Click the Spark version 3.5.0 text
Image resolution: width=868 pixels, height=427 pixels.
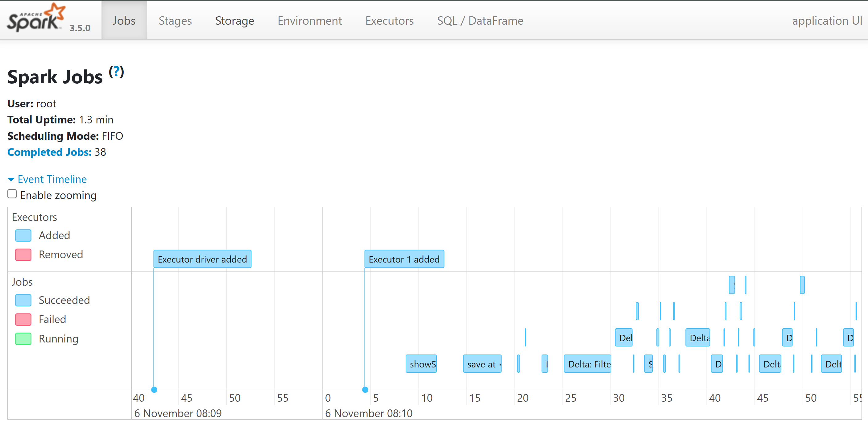point(80,28)
